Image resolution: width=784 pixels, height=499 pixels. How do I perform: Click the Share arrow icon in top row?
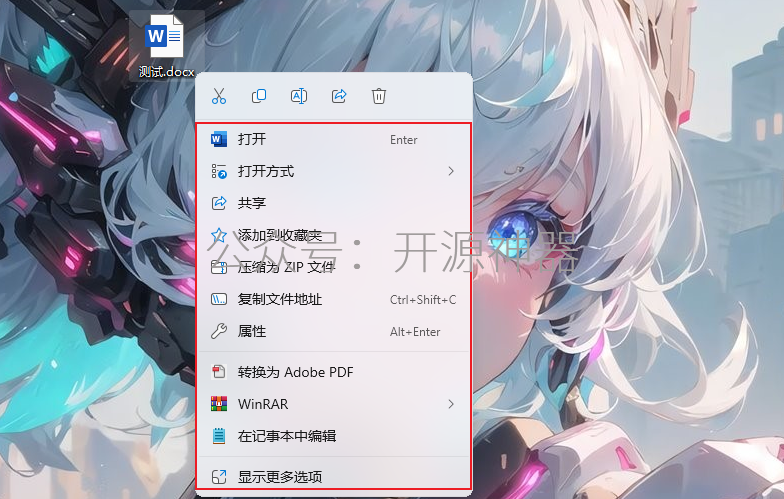(x=338, y=96)
